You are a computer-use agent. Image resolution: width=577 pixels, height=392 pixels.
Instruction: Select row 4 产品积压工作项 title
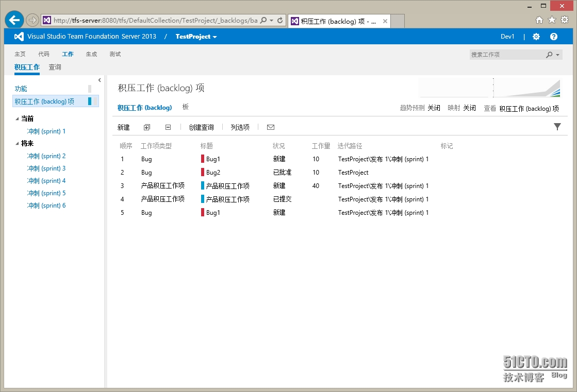click(x=228, y=199)
